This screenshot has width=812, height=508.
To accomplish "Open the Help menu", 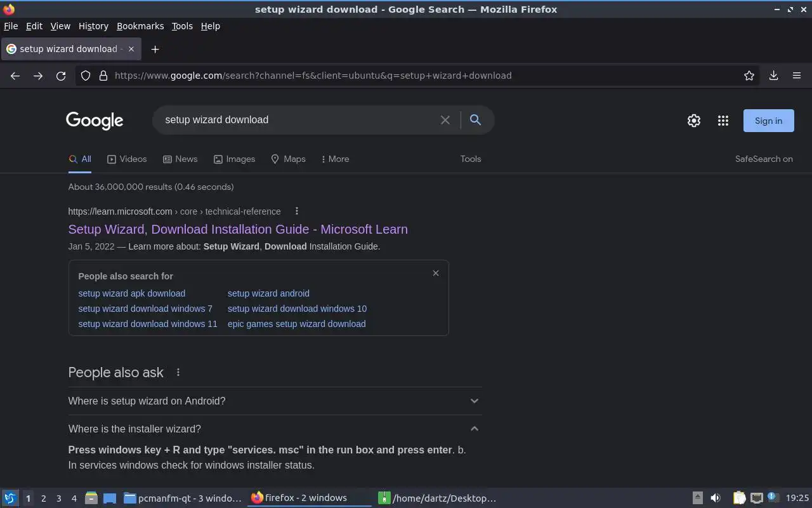I will tap(210, 26).
